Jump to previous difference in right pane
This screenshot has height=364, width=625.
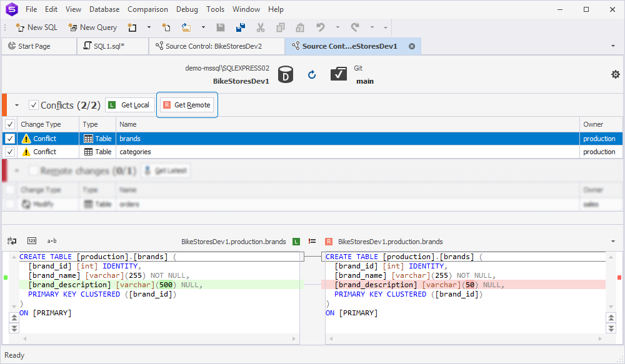point(611,317)
